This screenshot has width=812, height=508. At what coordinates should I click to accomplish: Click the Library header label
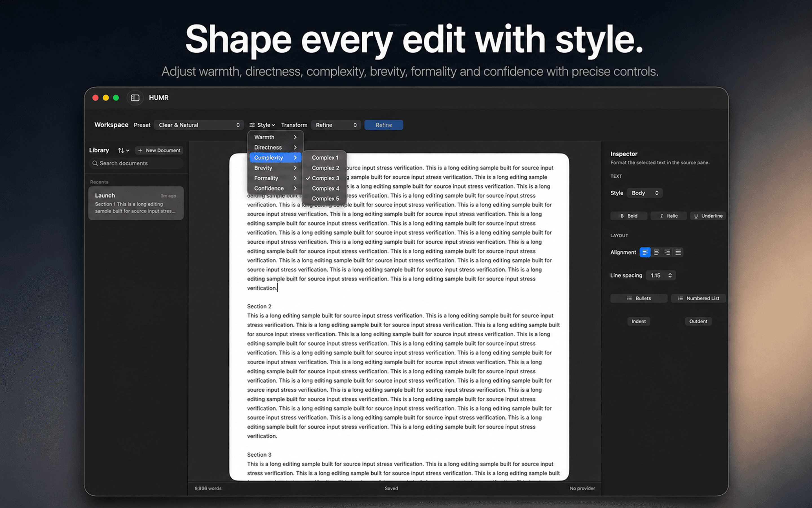tap(99, 150)
